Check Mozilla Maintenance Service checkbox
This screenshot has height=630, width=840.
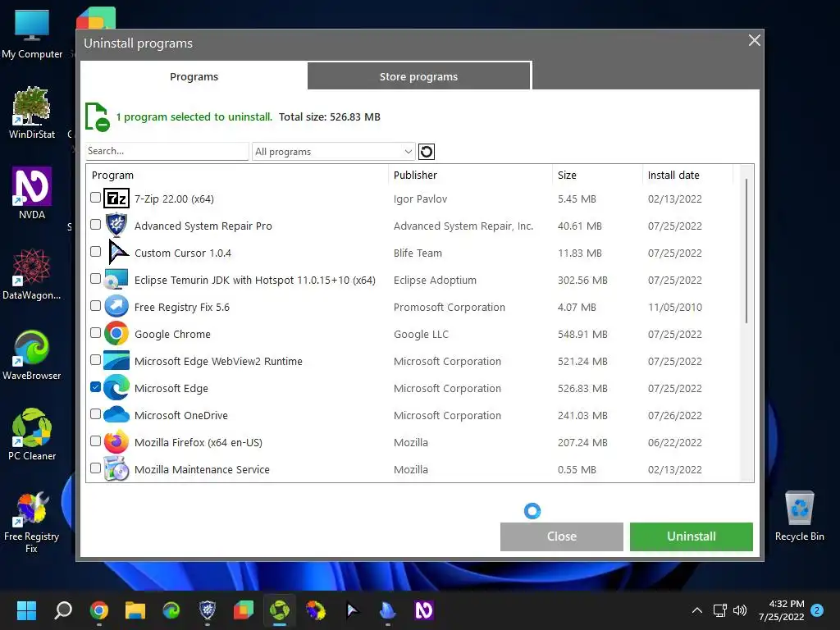point(95,468)
